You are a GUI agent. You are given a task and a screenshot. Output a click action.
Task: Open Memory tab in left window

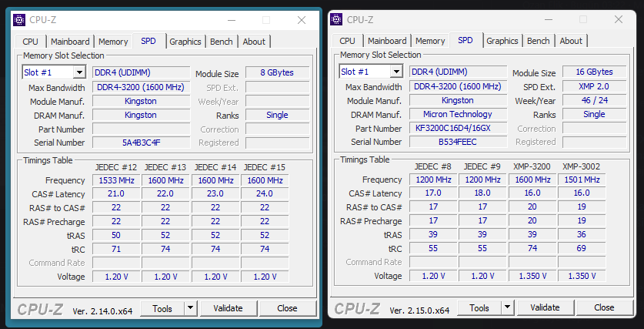[113, 42]
